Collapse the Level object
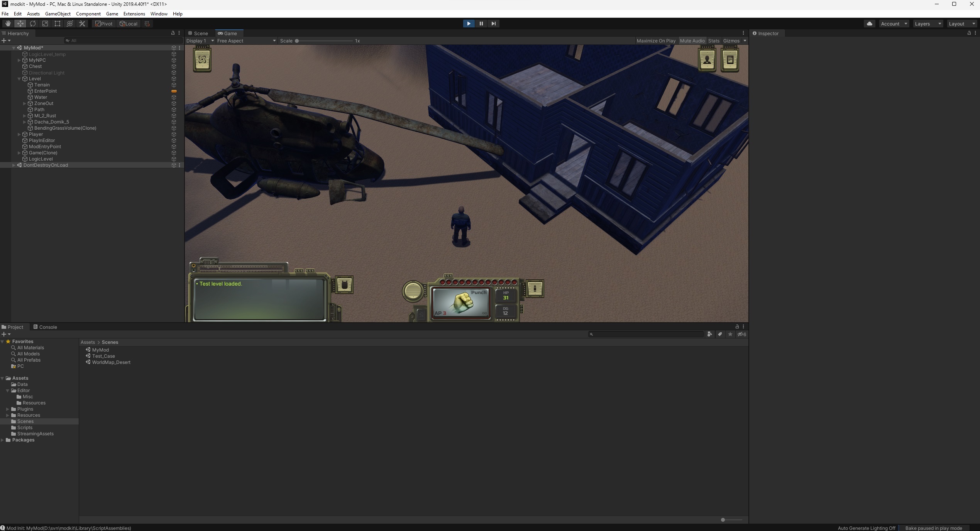 (x=19, y=79)
